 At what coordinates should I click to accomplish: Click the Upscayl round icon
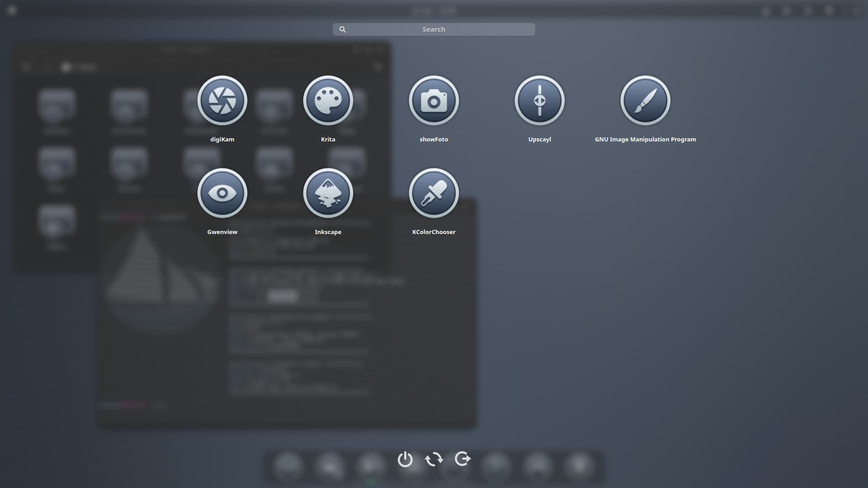(x=539, y=100)
